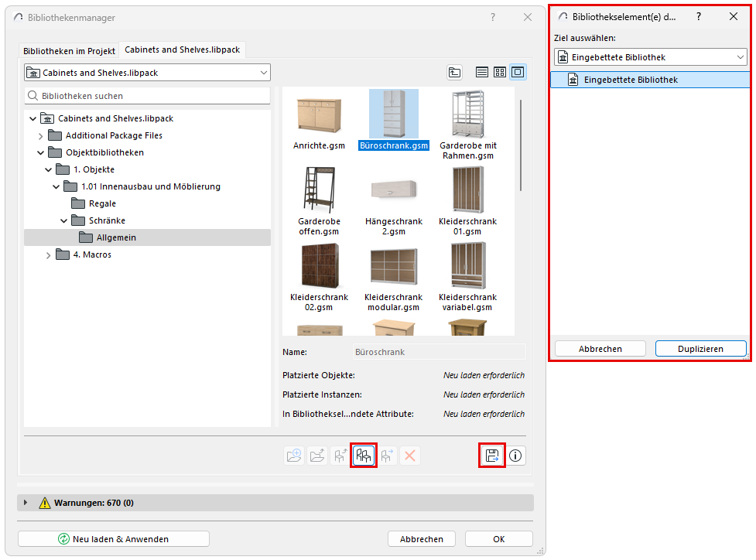756x560 pixels.
Task: Collapse 1.01 Innenausbau und Möblierung folder
Action: coord(56,186)
